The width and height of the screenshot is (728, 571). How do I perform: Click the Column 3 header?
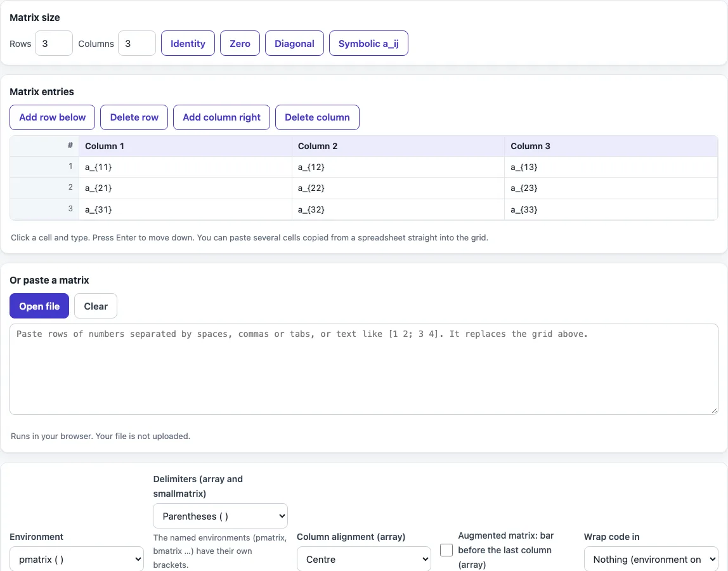pyautogui.click(x=611, y=146)
